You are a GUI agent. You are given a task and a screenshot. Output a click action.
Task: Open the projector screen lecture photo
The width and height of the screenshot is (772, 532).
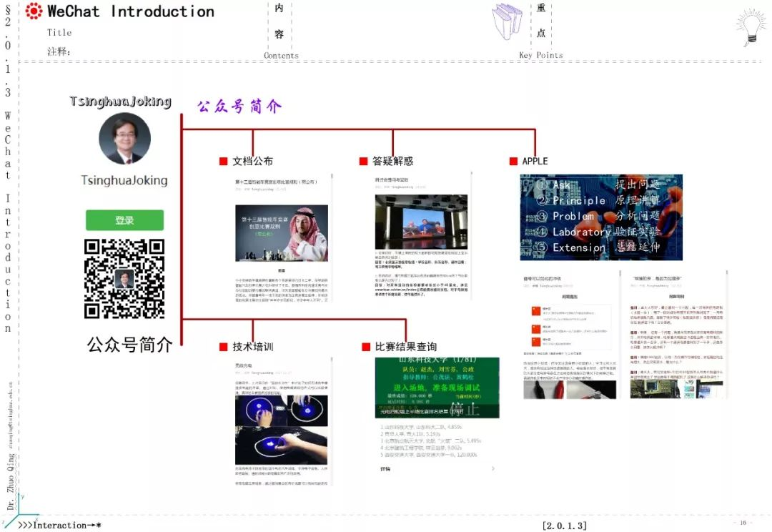click(421, 222)
